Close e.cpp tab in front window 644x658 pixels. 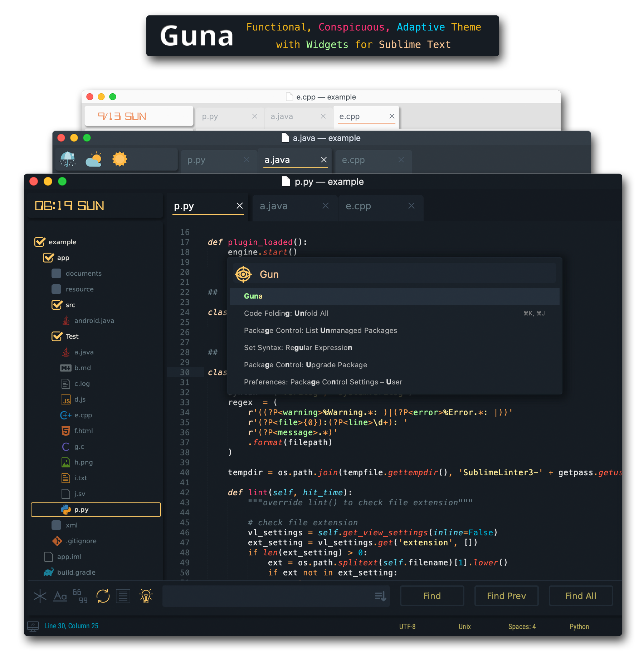click(411, 206)
